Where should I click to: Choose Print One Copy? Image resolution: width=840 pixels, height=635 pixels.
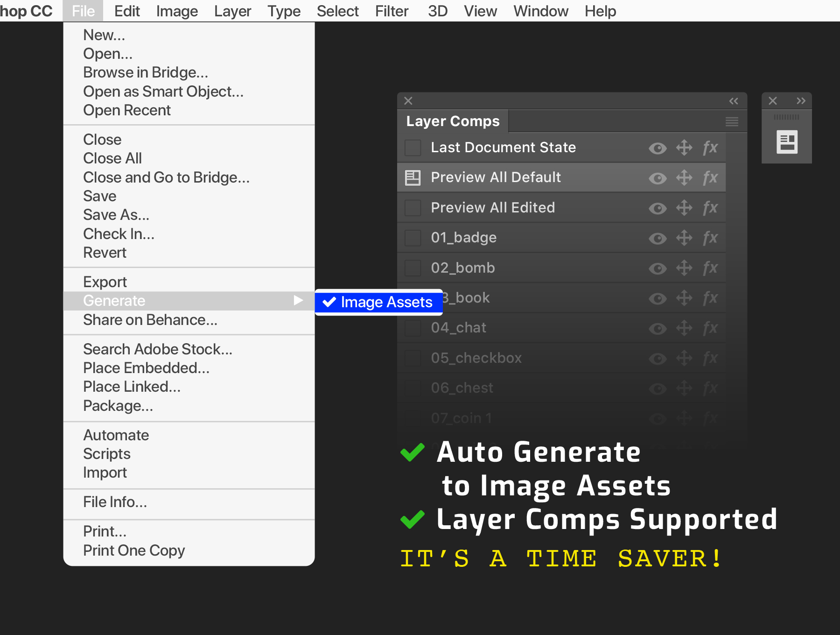pos(189,550)
